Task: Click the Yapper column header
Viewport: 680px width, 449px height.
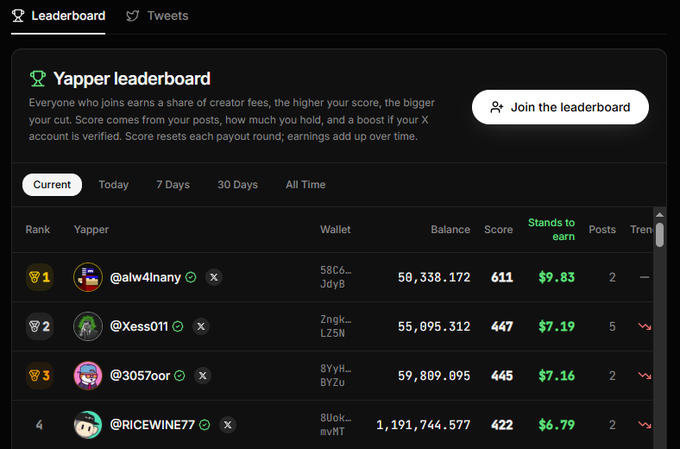Action: [91, 230]
